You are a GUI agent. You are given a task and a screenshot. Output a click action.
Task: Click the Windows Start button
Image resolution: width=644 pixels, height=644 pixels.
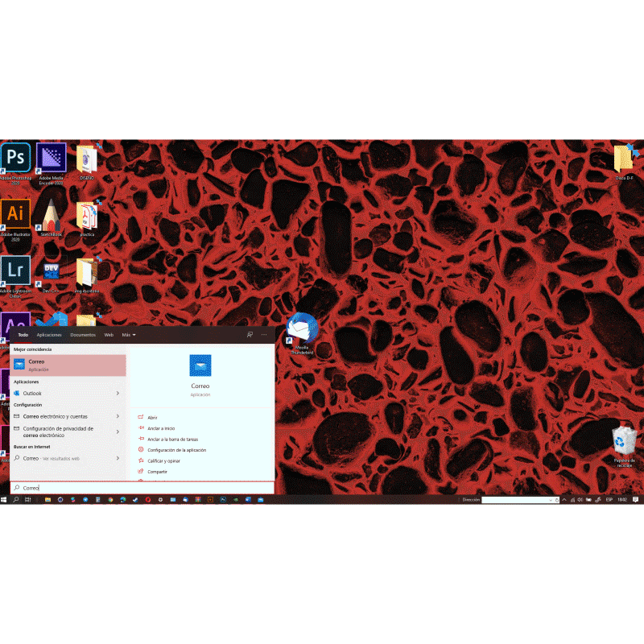pyautogui.click(x=5, y=500)
